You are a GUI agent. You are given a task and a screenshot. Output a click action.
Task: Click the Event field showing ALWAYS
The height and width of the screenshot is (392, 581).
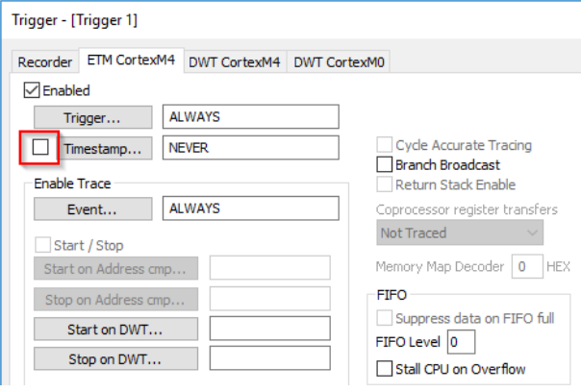click(x=250, y=208)
